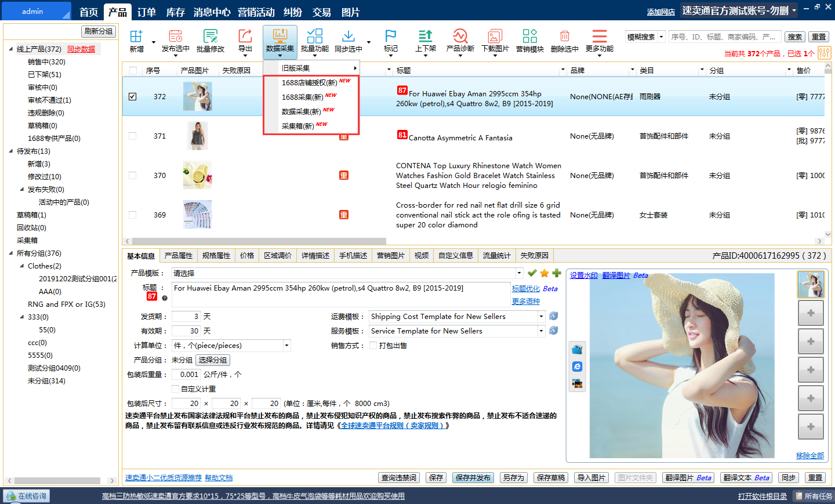Open the 旧版采集 submenu

click(x=311, y=68)
